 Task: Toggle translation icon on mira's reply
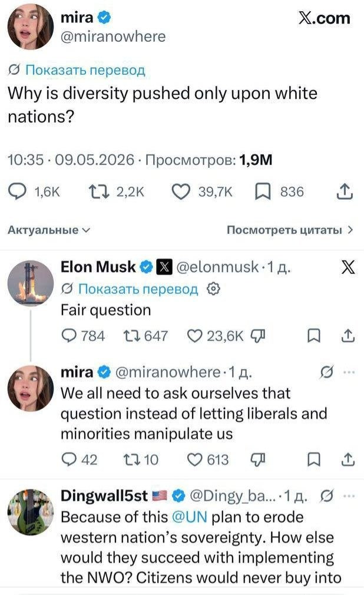pos(327,372)
